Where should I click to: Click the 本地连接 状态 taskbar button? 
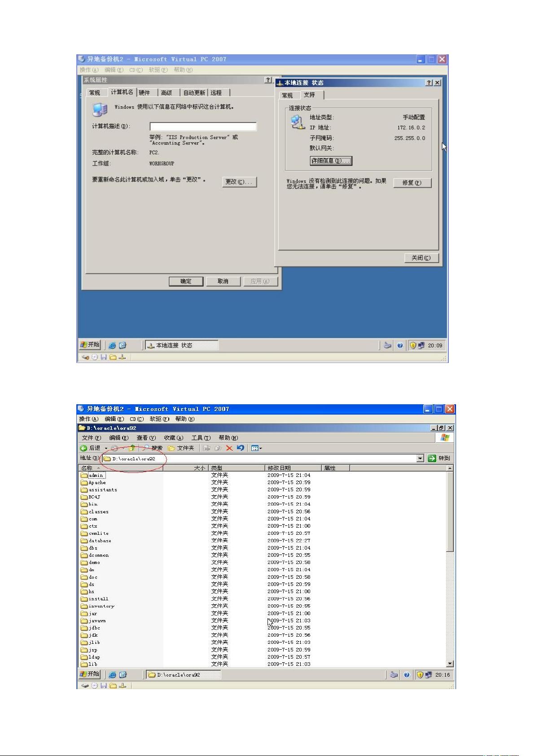(181, 345)
